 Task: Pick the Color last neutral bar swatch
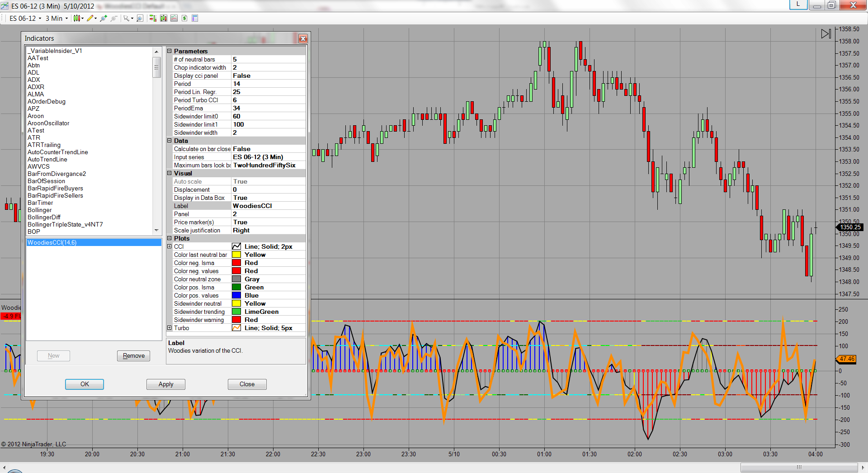pos(236,255)
